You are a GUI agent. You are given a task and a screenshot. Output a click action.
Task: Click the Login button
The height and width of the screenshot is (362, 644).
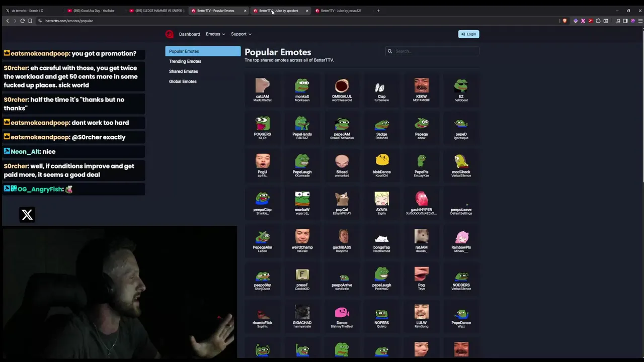[468, 34]
